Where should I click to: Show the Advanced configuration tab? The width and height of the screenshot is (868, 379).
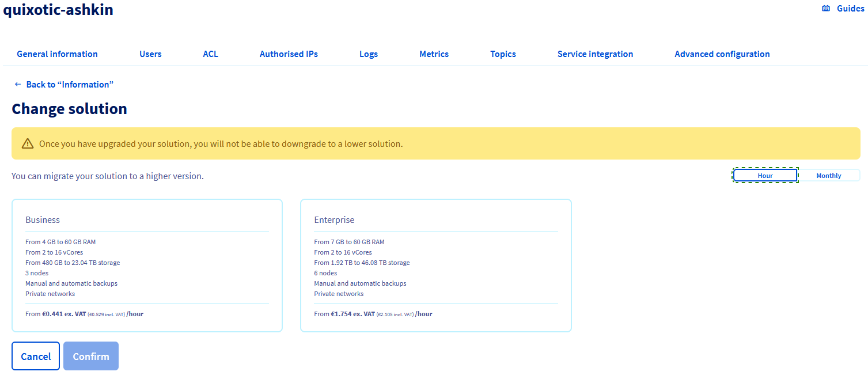pyautogui.click(x=722, y=54)
